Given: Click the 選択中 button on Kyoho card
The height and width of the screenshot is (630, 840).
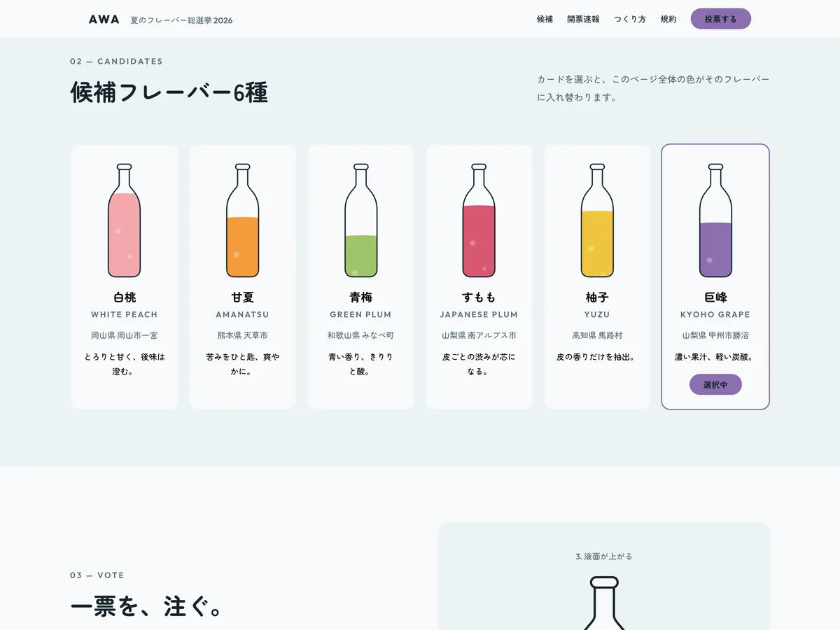Looking at the screenshot, I should click(x=715, y=384).
